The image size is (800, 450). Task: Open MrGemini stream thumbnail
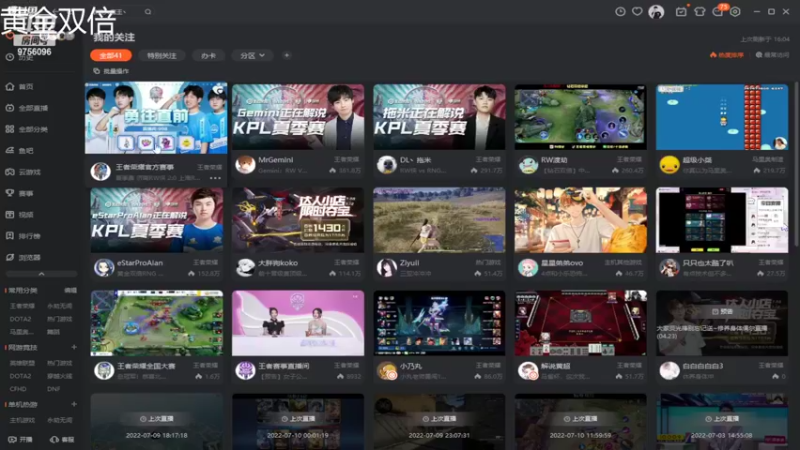tap(298, 117)
